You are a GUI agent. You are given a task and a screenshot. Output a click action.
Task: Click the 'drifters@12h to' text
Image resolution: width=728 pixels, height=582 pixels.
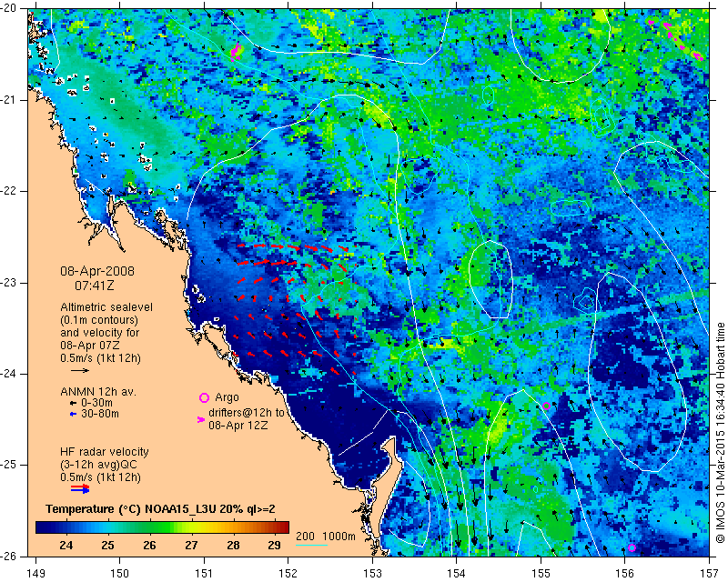coord(247,413)
